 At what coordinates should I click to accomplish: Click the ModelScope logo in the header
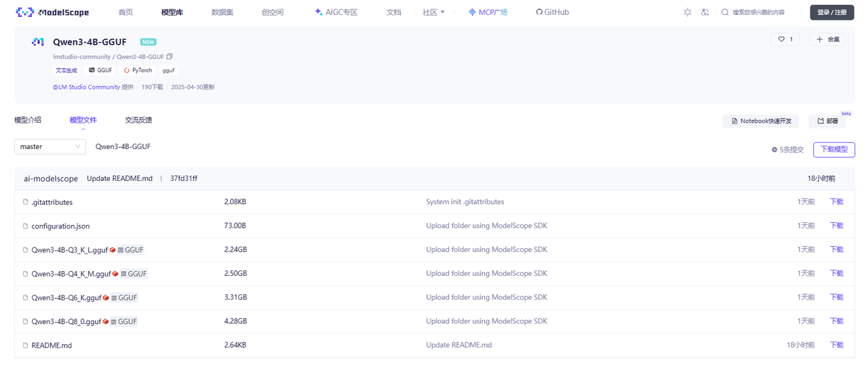52,12
